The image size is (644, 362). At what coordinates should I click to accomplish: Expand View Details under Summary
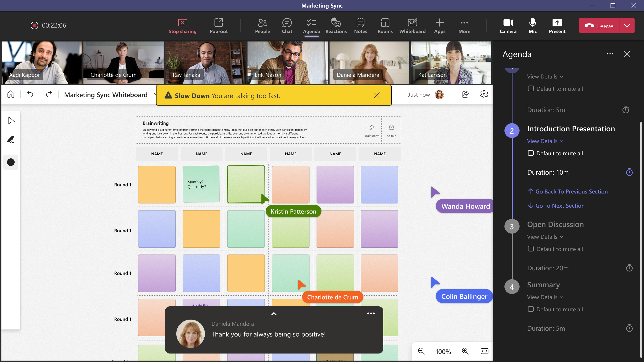[545, 297]
